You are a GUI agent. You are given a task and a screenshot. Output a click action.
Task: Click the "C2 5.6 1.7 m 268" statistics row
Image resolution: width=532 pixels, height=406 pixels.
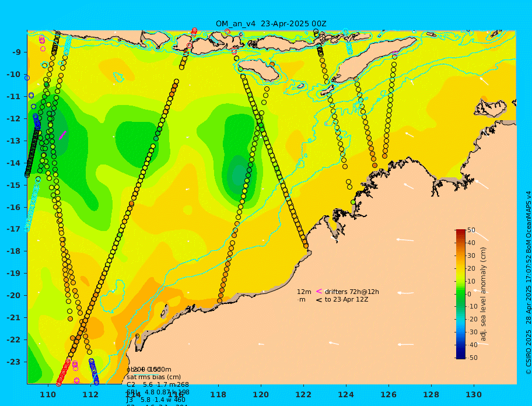click(x=157, y=384)
